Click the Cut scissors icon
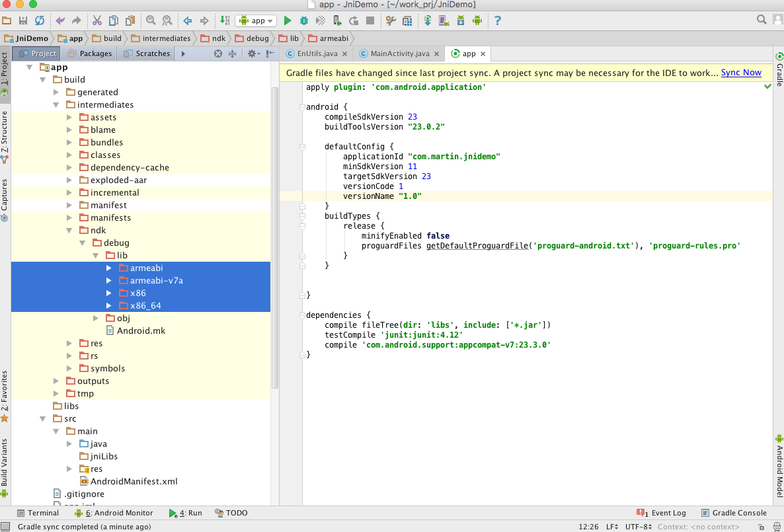 point(97,21)
